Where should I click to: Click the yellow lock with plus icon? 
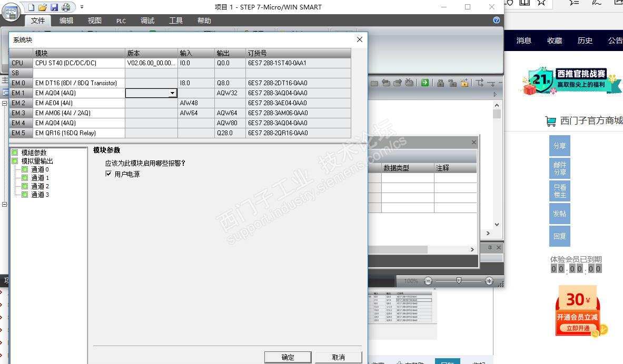(x=464, y=83)
